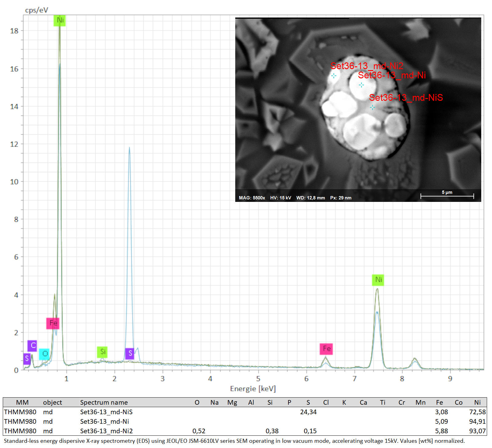Image resolution: width=492 pixels, height=448 pixels.
Task: Click the green Ni label near 7.5 keV
Action: tap(378, 280)
